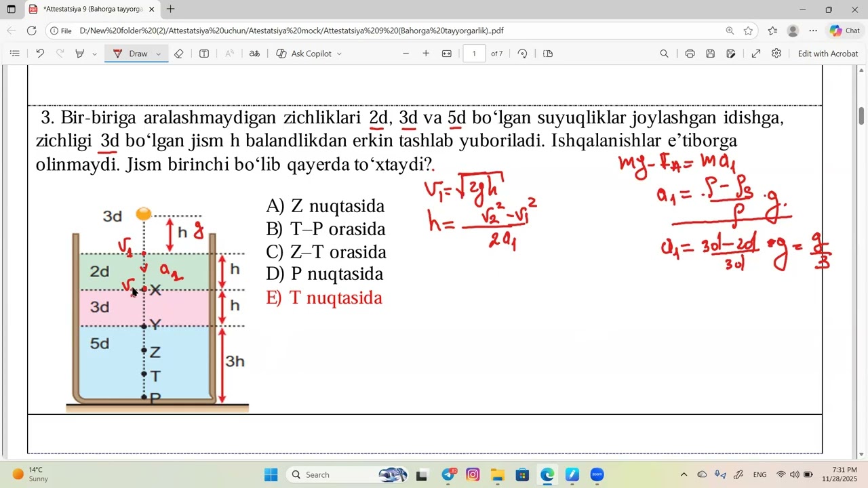Click the ENG language indicator

(x=759, y=474)
